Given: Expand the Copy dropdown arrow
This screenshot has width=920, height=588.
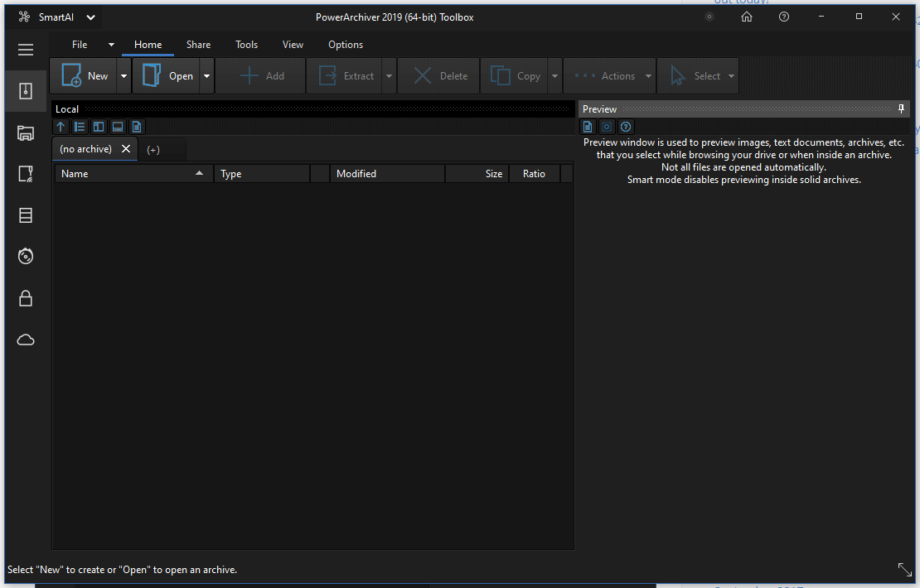Looking at the screenshot, I should coord(555,75).
